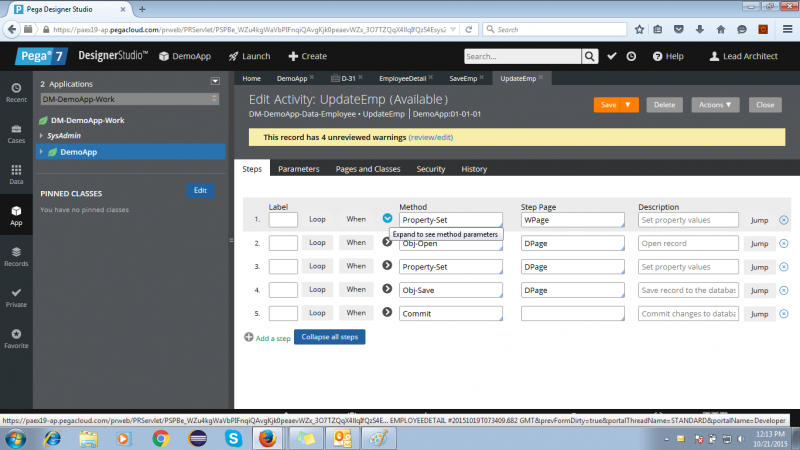The height and width of the screenshot is (450, 800).
Task: Click Collapse all steps button
Action: pyautogui.click(x=330, y=337)
